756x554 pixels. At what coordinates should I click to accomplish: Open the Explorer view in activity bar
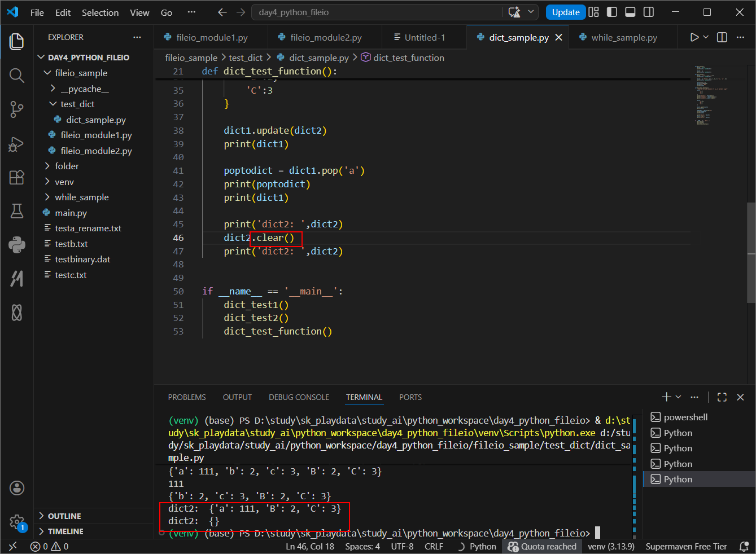[17, 42]
